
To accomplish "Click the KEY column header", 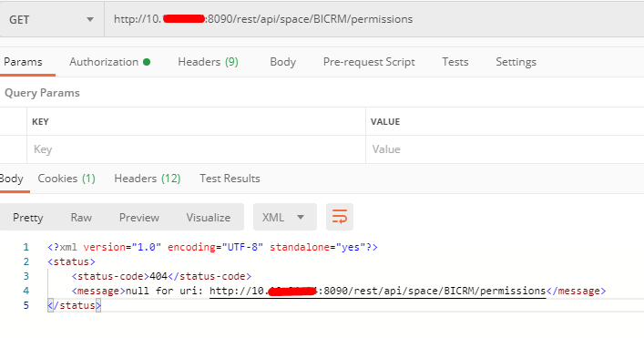I will pyautogui.click(x=40, y=121).
